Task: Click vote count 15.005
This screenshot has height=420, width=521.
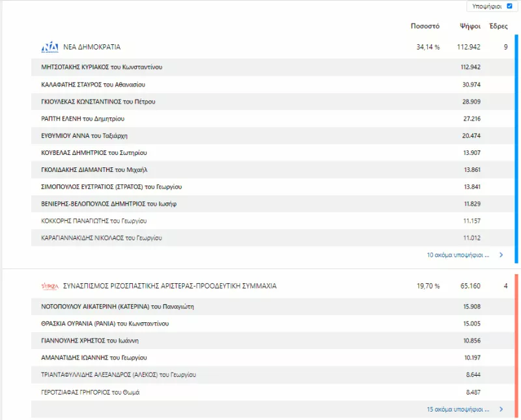Action: (472, 324)
